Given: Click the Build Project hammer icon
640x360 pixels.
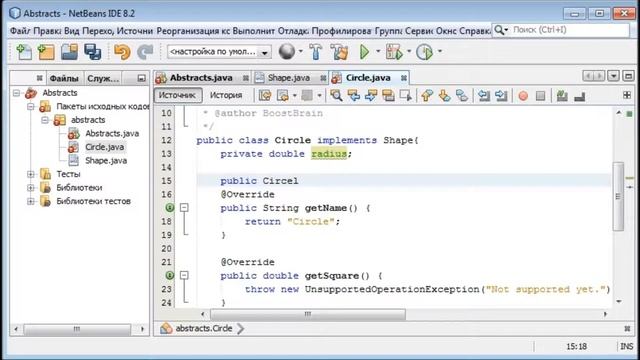Looking at the screenshot, I should click(316, 52).
